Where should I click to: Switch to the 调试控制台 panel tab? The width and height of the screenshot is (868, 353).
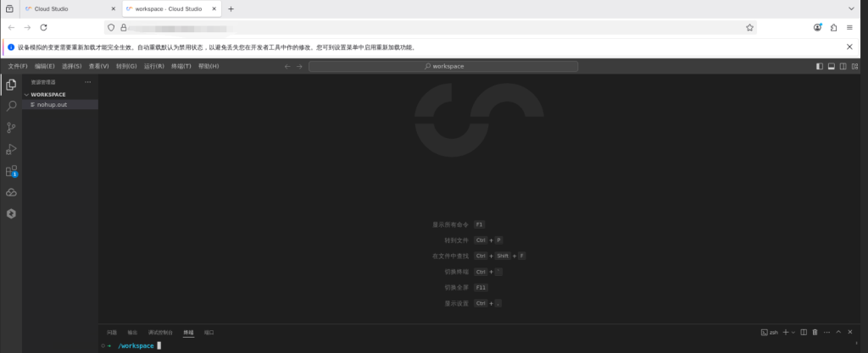tap(160, 333)
